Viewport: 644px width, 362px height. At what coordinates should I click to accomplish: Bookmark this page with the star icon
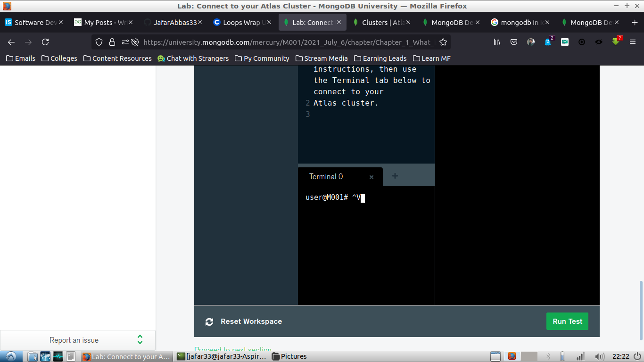(443, 42)
